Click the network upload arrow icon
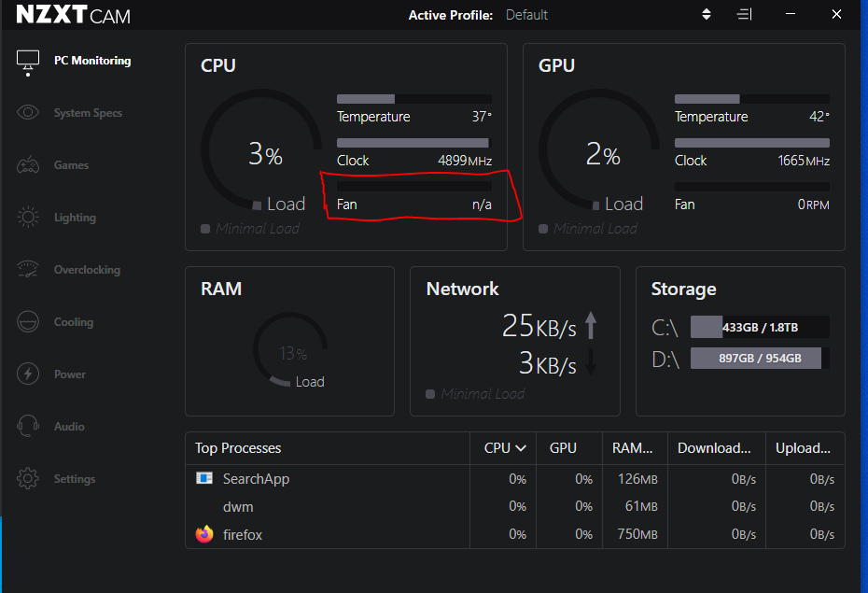 (591, 325)
